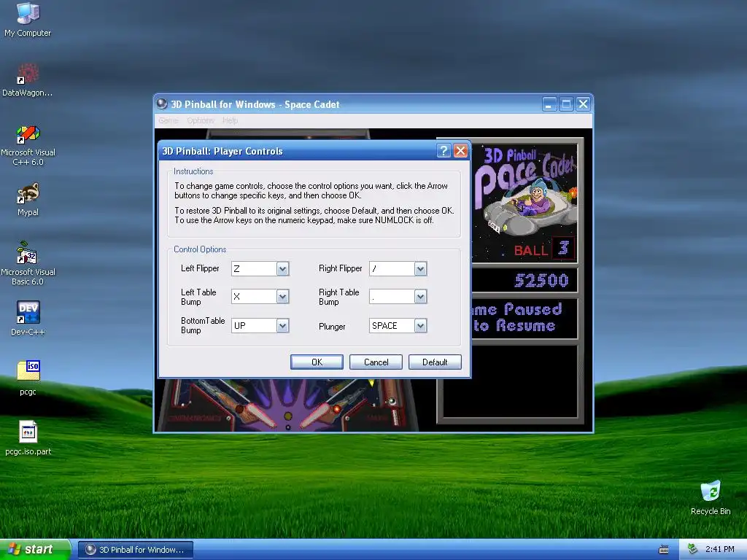Screen dimensions: 747x560
Task: Minimize the 3D Pinball window
Action: 549,104
